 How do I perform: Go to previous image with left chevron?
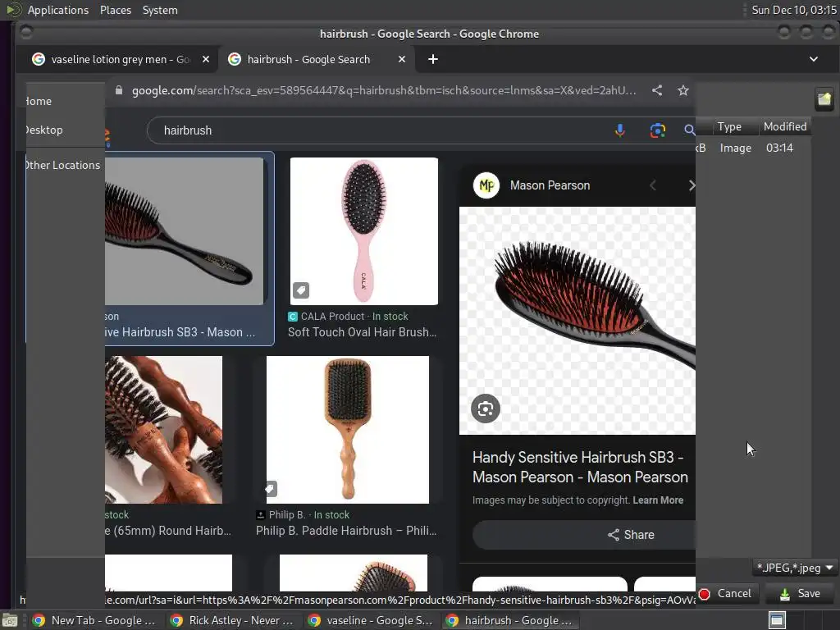click(652, 185)
